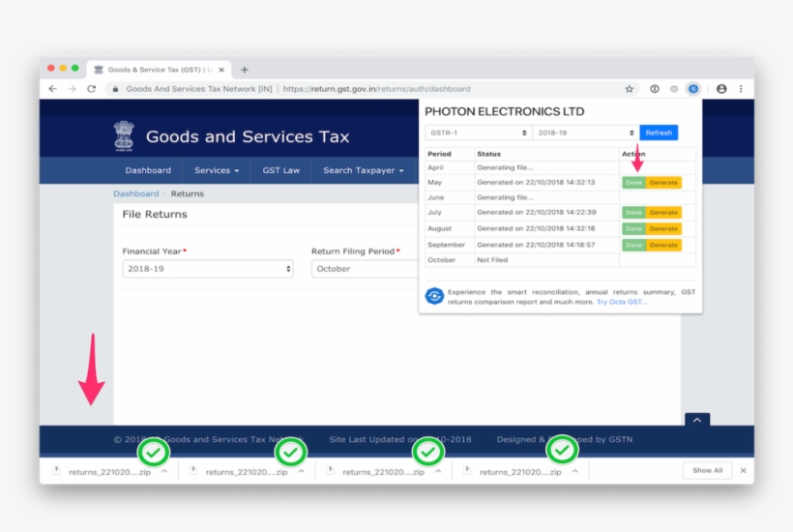
Task: Close the downloads bar with X
Action: pyautogui.click(x=743, y=470)
